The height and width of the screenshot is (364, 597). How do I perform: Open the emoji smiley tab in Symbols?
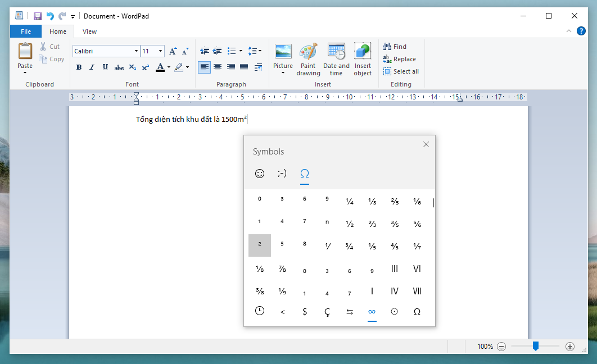coord(260,174)
